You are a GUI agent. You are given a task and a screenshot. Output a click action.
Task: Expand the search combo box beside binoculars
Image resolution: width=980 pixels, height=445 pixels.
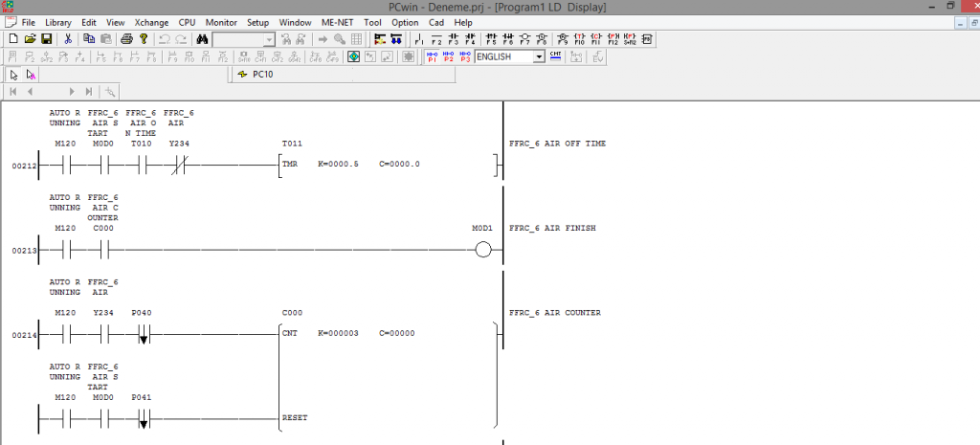[269, 39]
